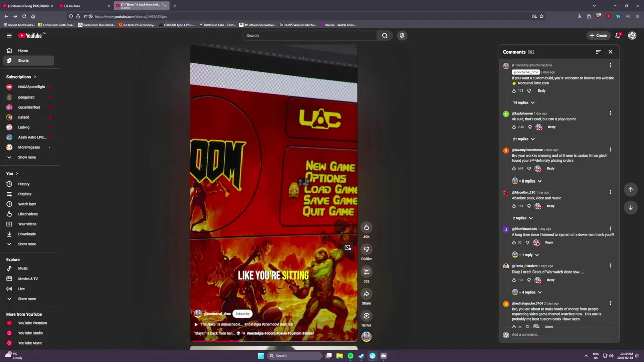Click the YouTube logo
644x362 pixels.
tap(31, 35)
